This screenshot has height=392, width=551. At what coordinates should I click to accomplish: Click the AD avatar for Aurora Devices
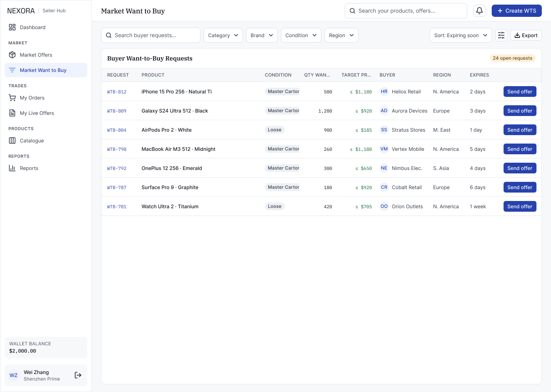point(384,111)
